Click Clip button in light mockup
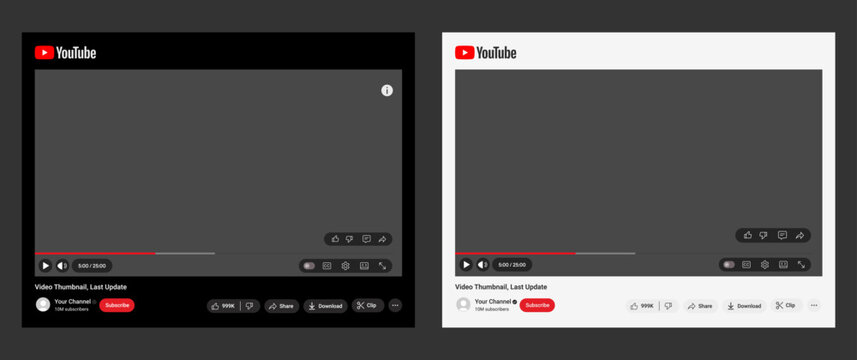857x360 pixels. pyautogui.click(x=787, y=305)
